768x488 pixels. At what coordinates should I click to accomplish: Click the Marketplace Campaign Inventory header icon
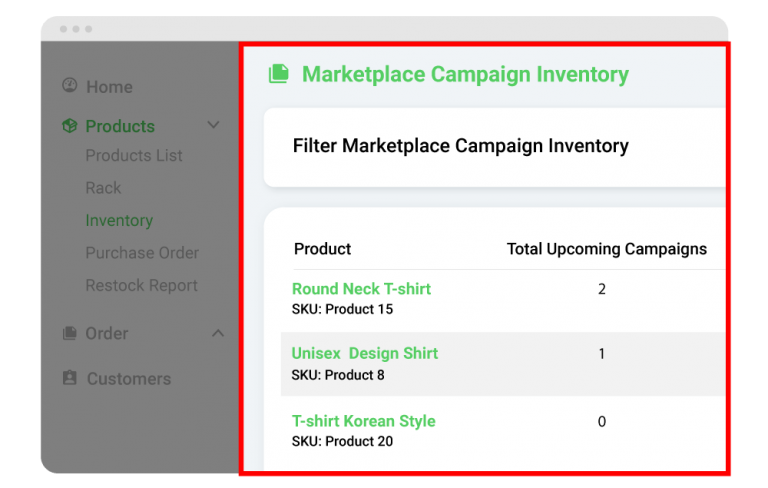[278, 74]
